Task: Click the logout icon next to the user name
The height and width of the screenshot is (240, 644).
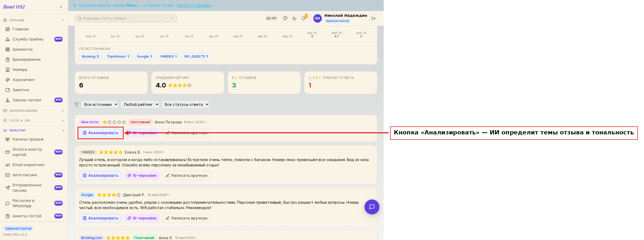Action: pyautogui.click(x=374, y=18)
